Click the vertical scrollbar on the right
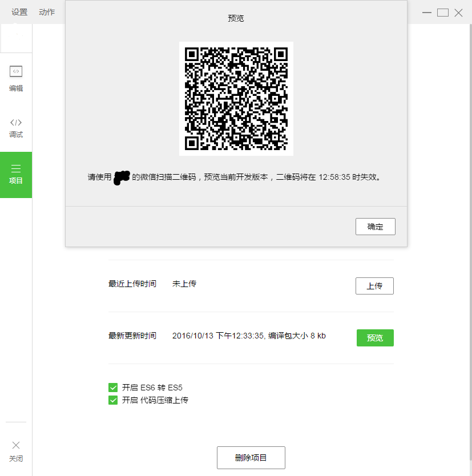 click(x=470, y=243)
